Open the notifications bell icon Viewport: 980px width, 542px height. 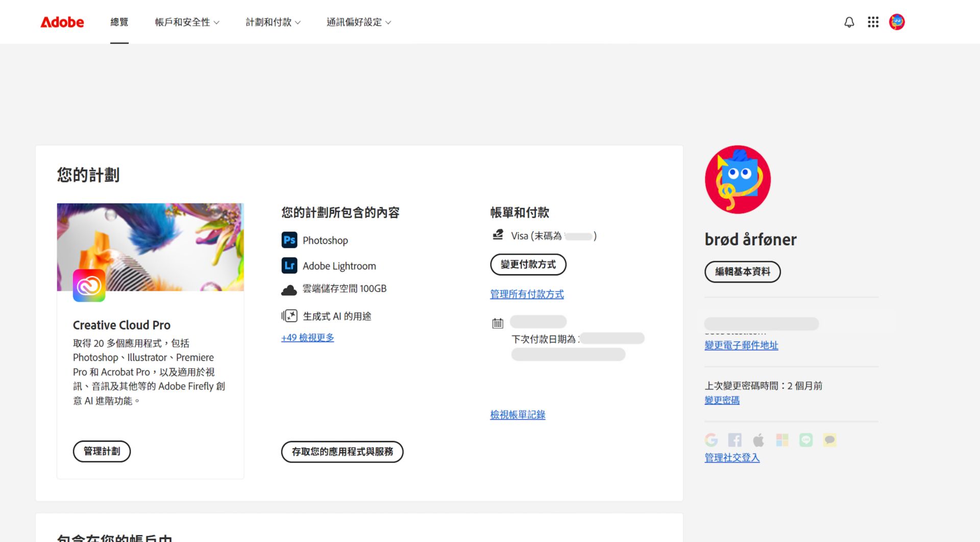pyautogui.click(x=849, y=22)
